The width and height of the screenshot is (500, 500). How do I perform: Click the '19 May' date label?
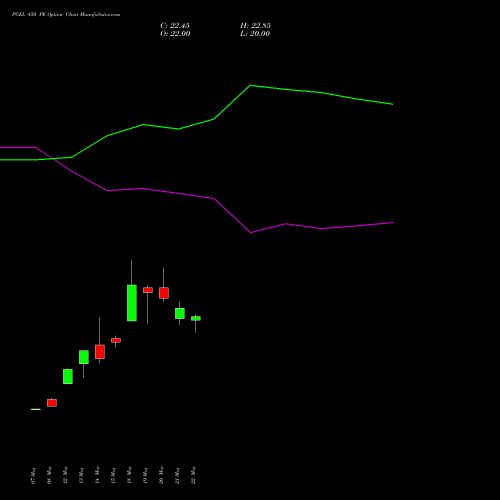pos(145,475)
